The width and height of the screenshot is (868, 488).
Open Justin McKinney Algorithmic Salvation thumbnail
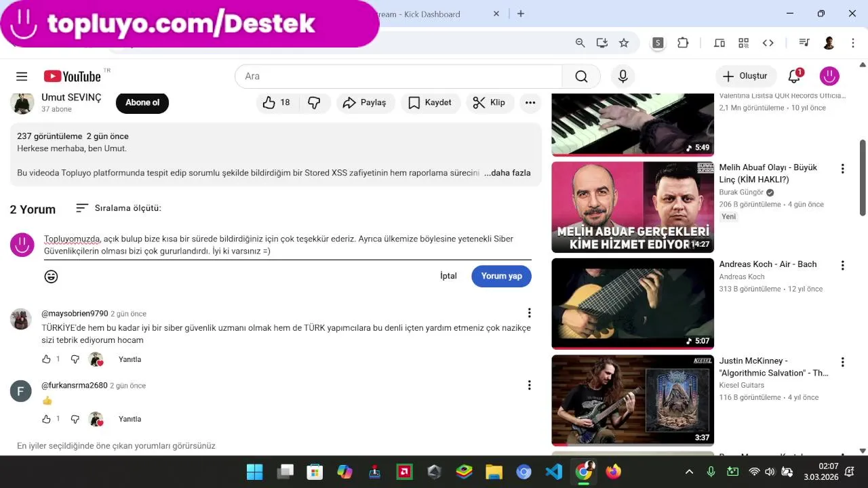click(x=633, y=400)
